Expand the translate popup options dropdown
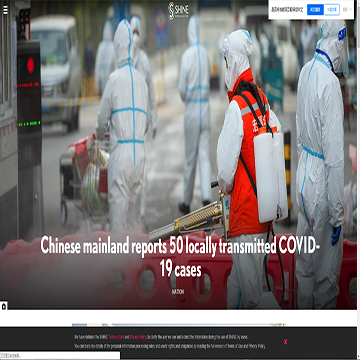The width and height of the screenshot is (360, 360). pos(347,10)
